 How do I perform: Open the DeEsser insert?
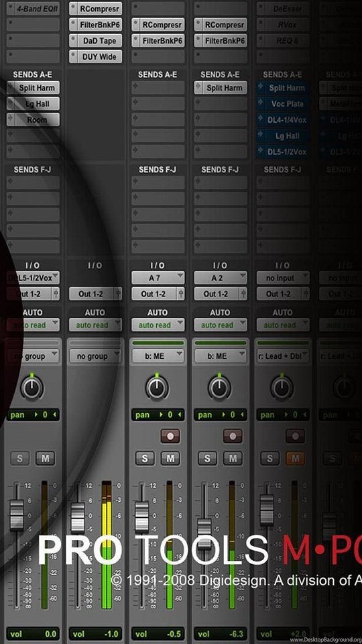pyautogui.click(x=288, y=9)
